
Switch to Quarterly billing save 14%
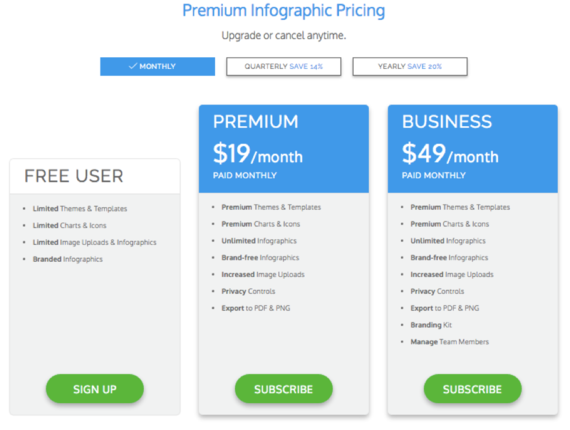click(284, 67)
